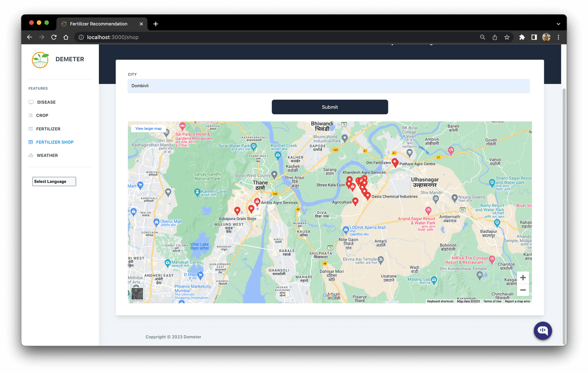Click the Archis Agro Services pin

point(257,202)
